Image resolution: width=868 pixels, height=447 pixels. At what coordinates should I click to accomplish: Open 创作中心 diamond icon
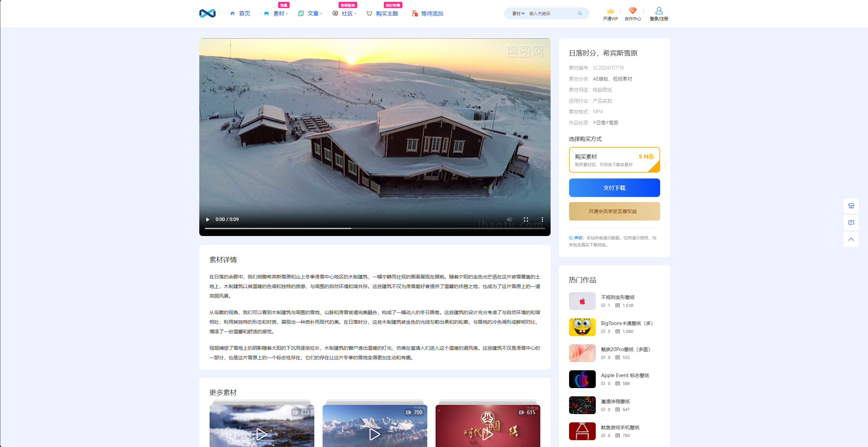[x=633, y=11]
